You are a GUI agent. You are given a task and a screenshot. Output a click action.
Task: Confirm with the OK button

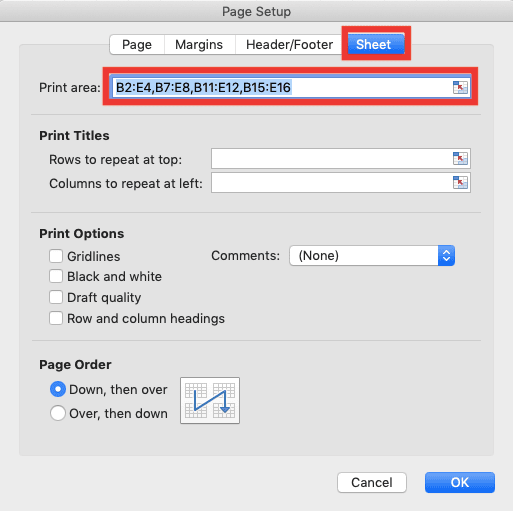(x=460, y=482)
